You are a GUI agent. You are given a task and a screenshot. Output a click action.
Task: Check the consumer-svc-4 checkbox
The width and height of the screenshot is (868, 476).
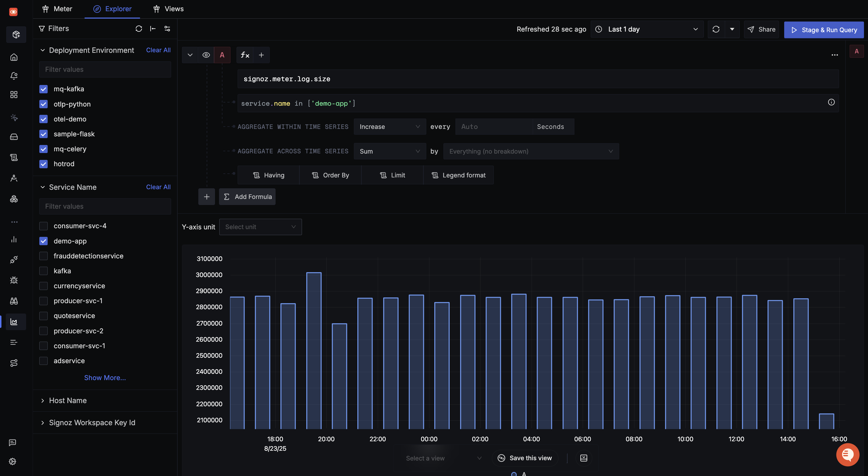[43, 226]
